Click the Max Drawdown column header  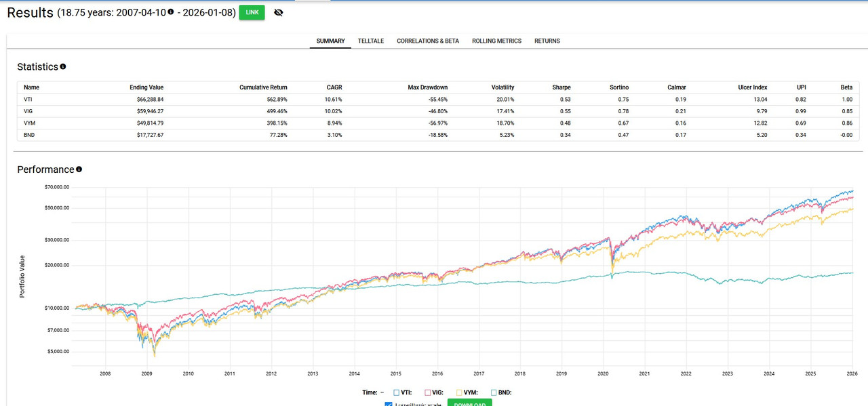coord(427,87)
